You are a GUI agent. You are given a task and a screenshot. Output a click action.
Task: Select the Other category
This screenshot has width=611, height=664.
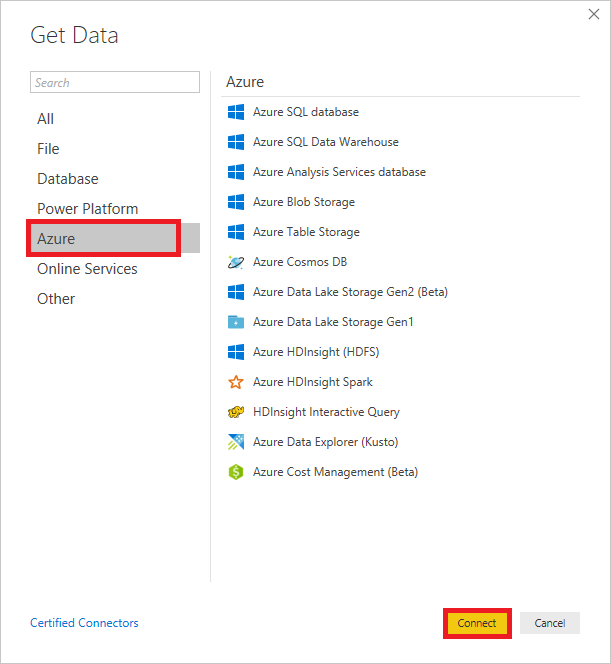tap(56, 299)
